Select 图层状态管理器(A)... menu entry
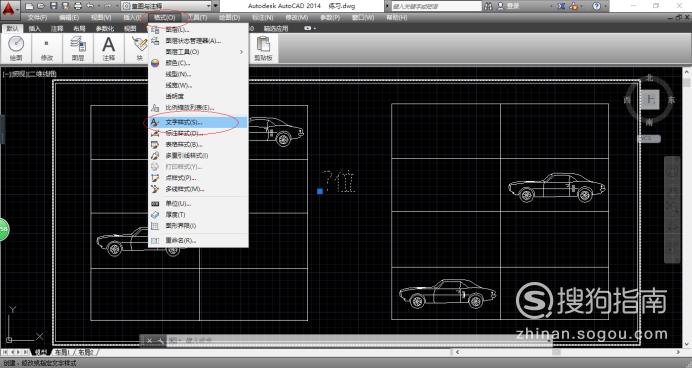The image size is (692, 368). (x=199, y=41)
